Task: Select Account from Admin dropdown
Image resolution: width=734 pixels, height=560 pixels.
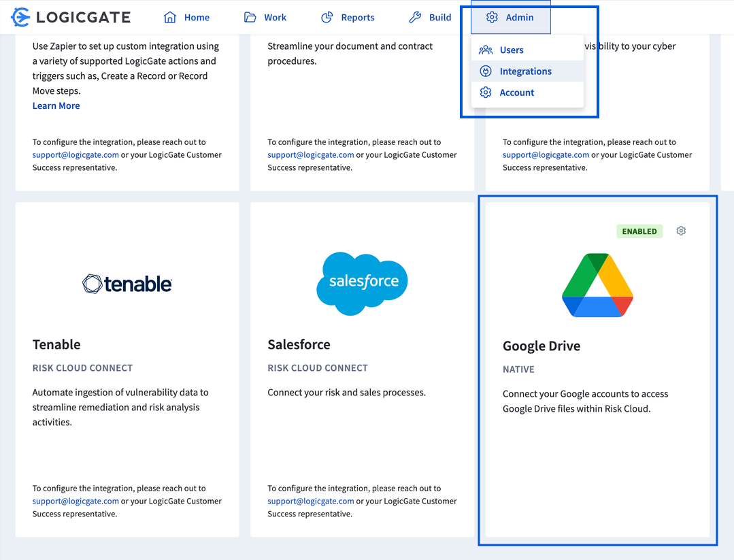Action: pyautogui.click(x=528, y=93)
